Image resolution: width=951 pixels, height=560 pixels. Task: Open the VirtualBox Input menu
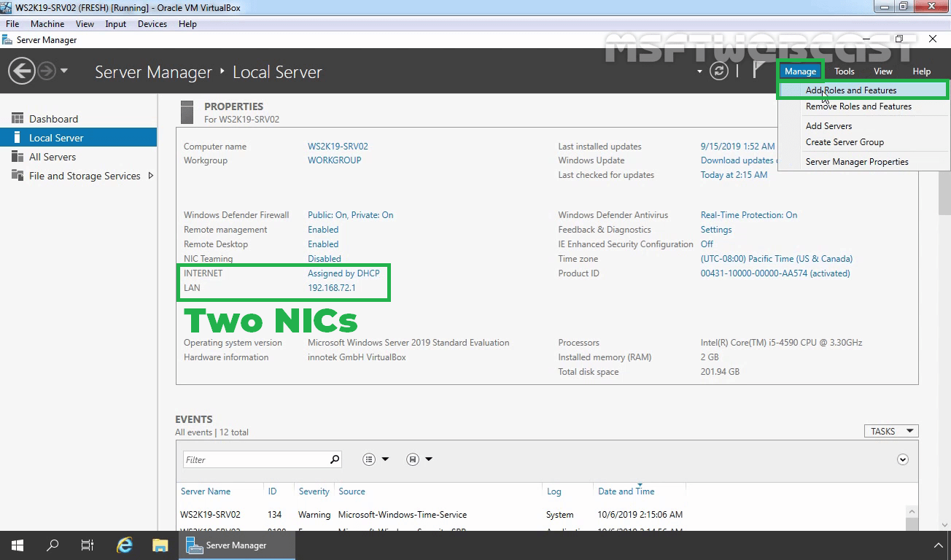coord(116,24)
